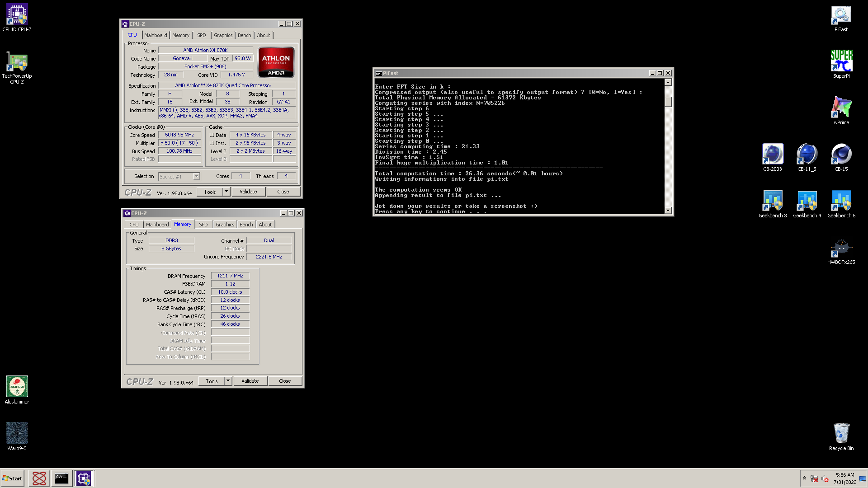
Task: Click the red knot taskbar icon
Action: pyautogui.click(x=39, y=478)
